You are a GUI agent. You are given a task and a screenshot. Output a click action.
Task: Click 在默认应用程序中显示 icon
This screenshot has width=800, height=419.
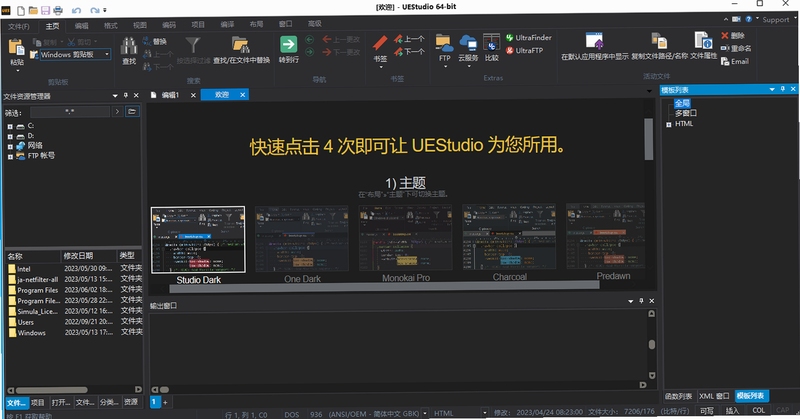click(594, 41)
